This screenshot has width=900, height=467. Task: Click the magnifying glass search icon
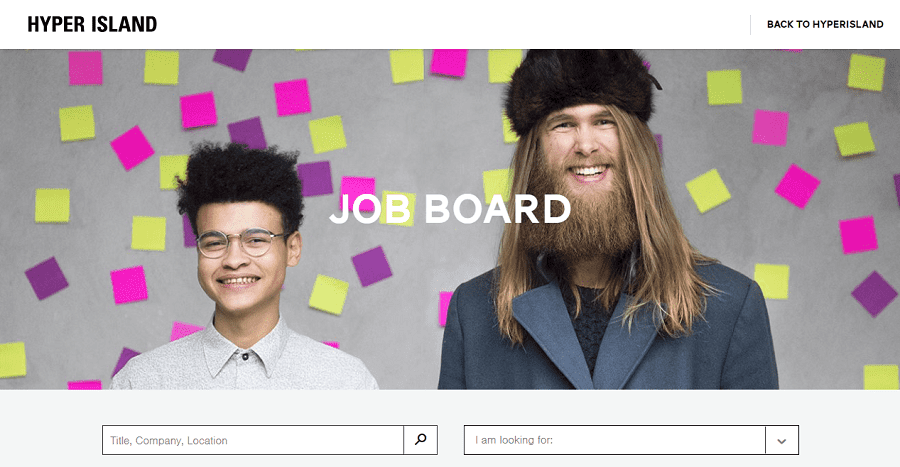[x=421, y=440]
